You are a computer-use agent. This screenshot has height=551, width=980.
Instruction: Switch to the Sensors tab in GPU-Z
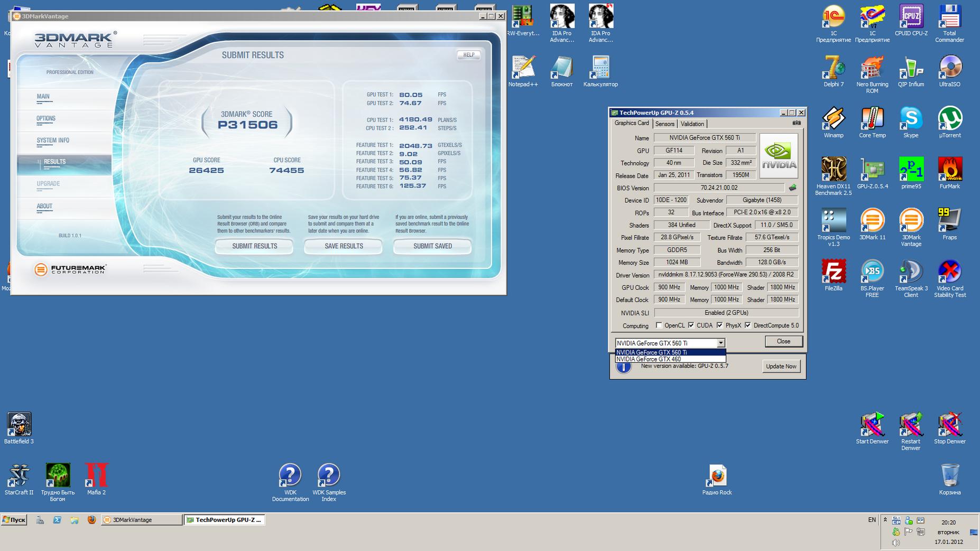click(x=665, y=124)
